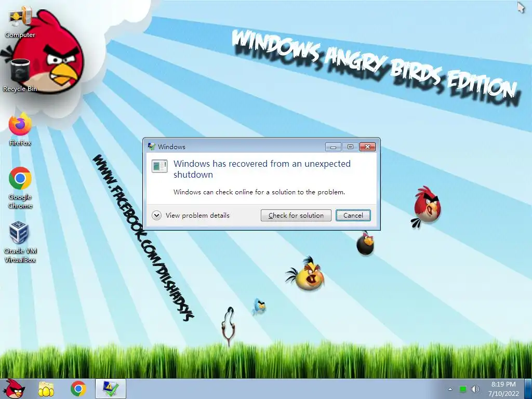The image size is (532, 399).
Task: Open the folder icon in taskbar
Action: click(x=46, y=389)
